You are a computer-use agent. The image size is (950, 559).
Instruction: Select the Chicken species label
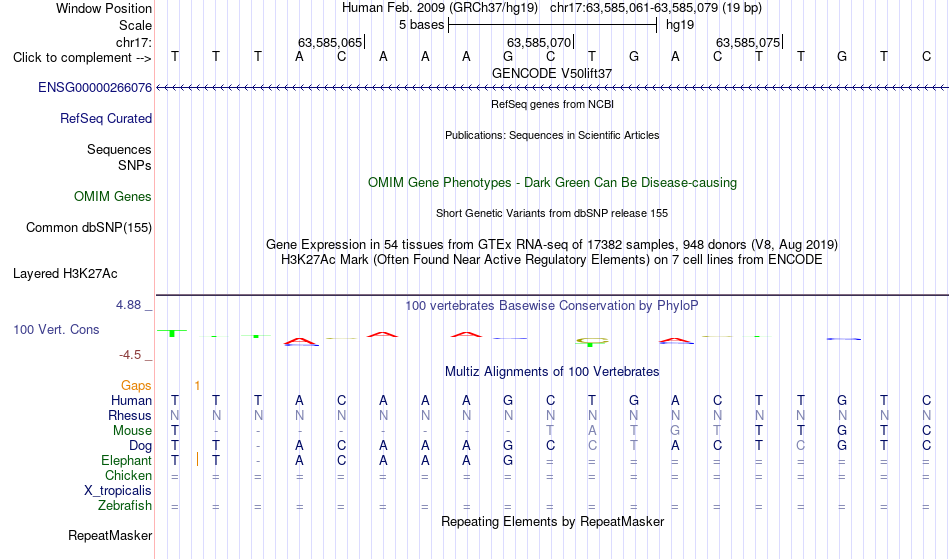coord(128,475)
